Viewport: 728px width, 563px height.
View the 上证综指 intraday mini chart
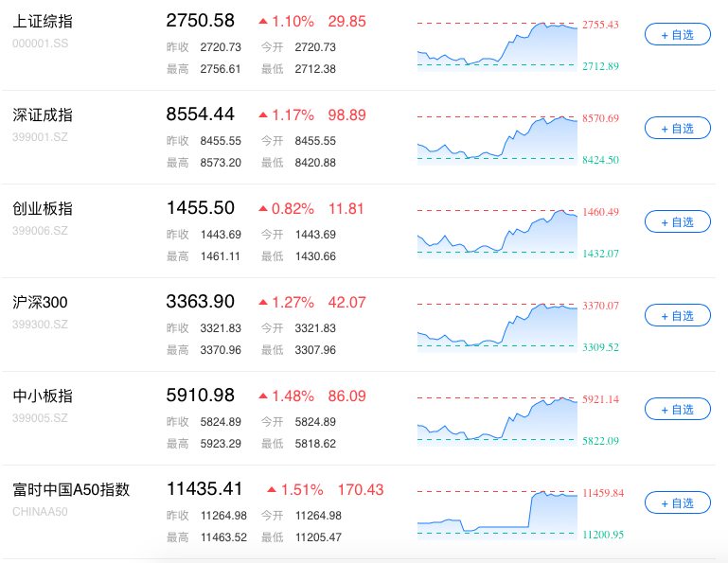pos(497,45)
